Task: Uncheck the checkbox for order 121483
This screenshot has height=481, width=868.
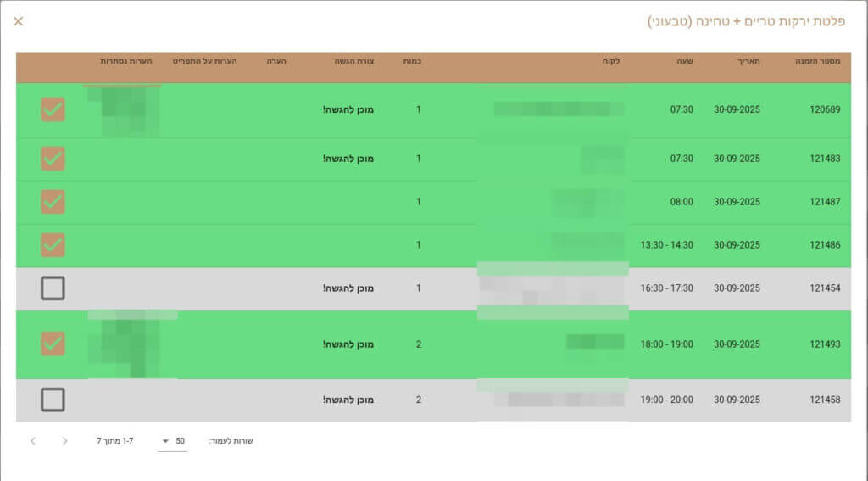Action: point(53,159)
